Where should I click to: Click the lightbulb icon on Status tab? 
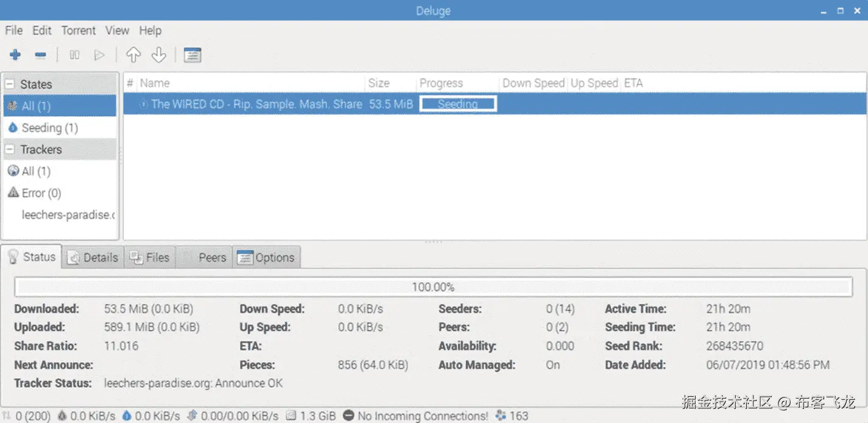13,257
